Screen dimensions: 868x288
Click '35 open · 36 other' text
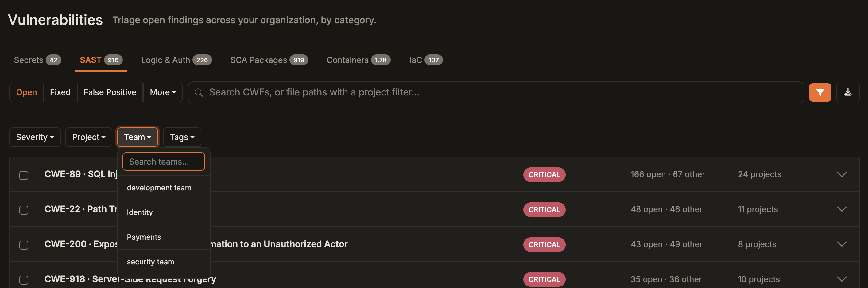(666, 279)
